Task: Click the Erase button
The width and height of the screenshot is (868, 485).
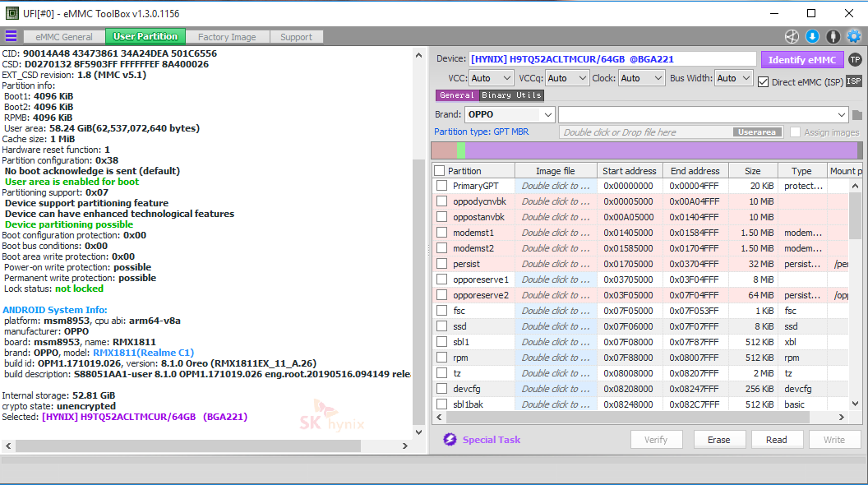Action: (719, 440)
